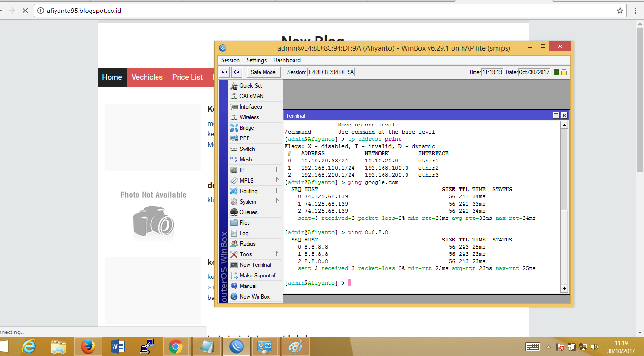Open the Files menu
The image size is (644, 356).
(x=256, y=223)
